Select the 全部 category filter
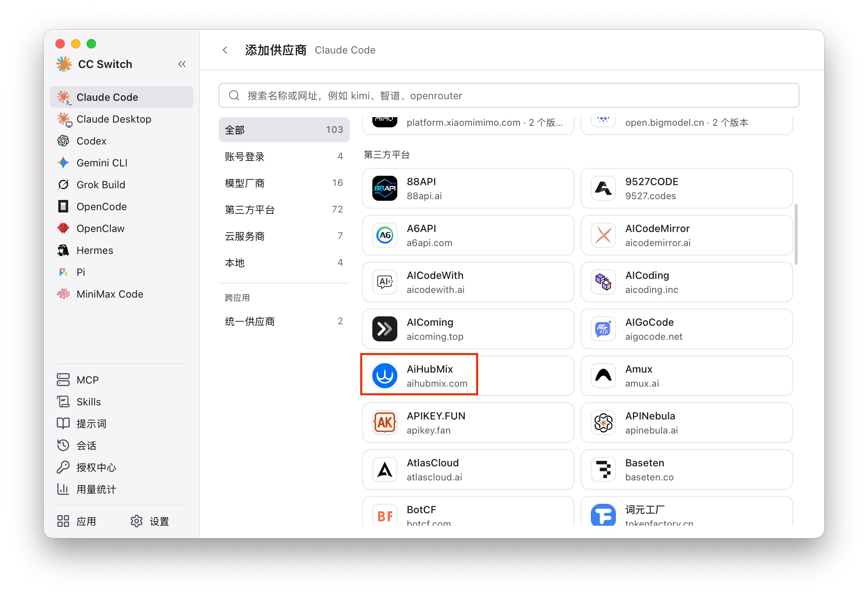Viewport: 868px width, 596px height. click(284, 130)
